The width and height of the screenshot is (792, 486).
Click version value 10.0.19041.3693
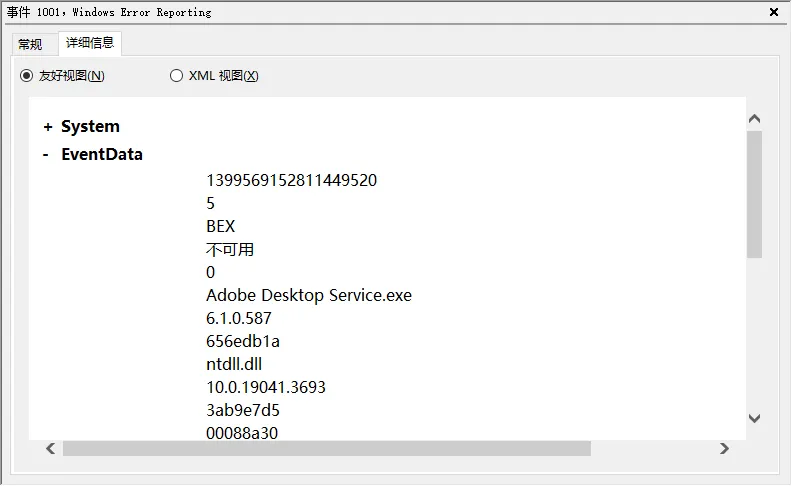pos(266,387)
